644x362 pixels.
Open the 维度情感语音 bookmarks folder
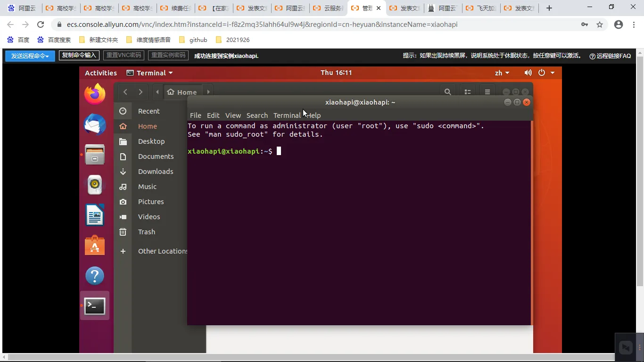[x=149, y=40]
